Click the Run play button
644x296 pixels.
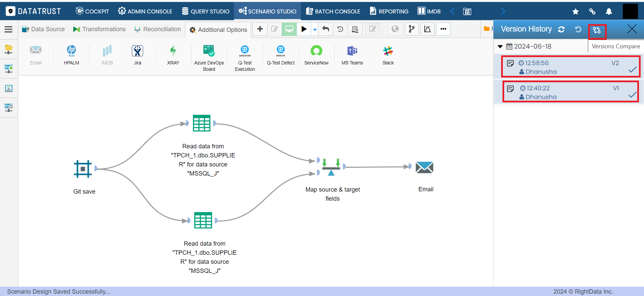(304, 29)
